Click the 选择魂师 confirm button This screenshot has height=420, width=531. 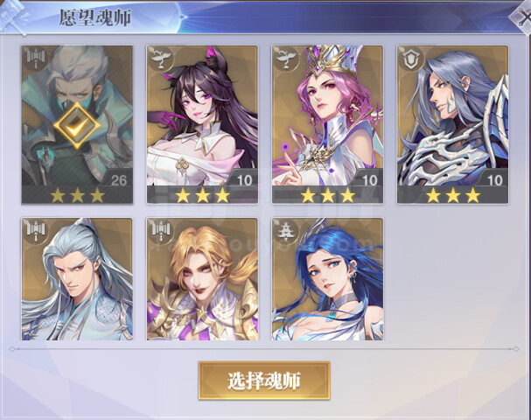(x=264, y=381)
